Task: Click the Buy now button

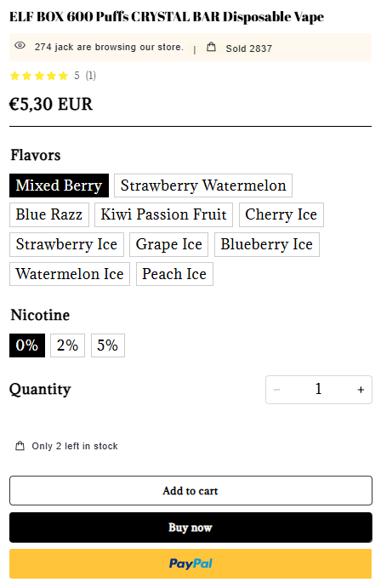Action: point(190,528)
